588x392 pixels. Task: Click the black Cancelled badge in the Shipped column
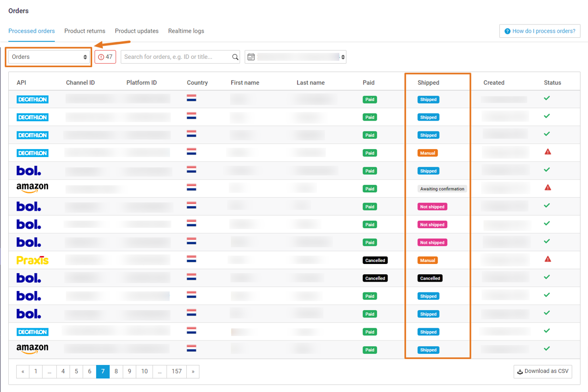point(430,278)
